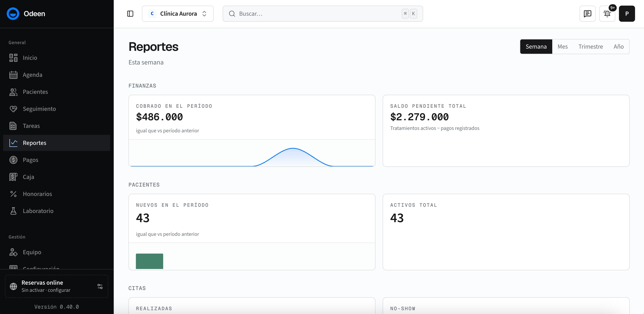Click the CITAS section heading
Screen dimensions: 644x314
(x=137, y=288)
